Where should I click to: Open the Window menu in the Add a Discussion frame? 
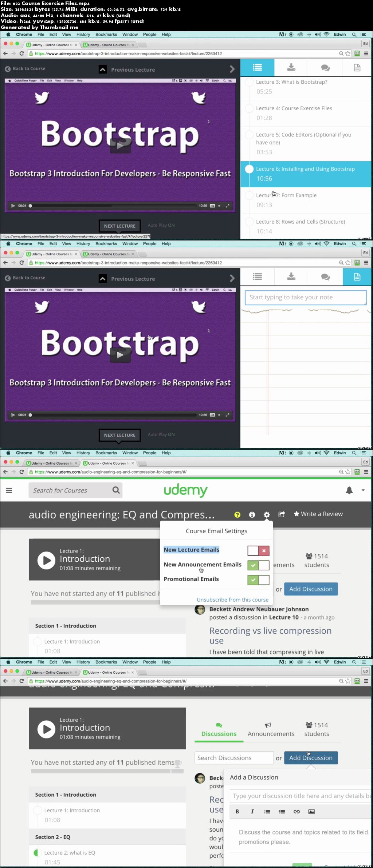[x=130, y=662]
